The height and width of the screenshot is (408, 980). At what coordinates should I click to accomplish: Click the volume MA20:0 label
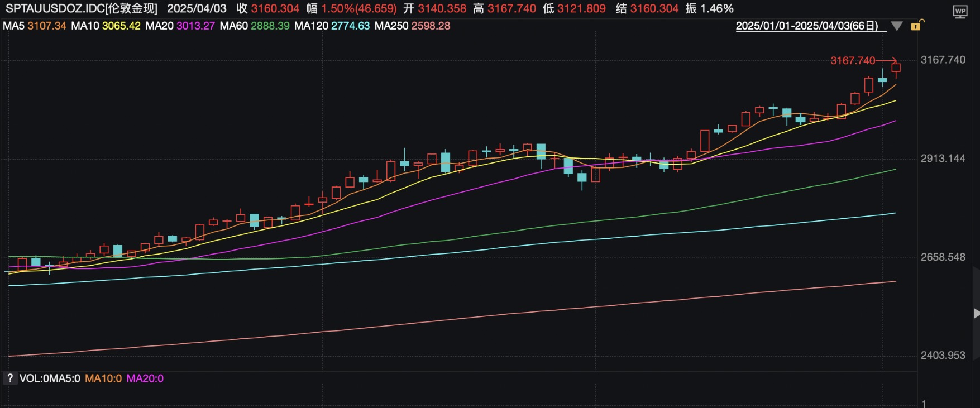(145, 378)
